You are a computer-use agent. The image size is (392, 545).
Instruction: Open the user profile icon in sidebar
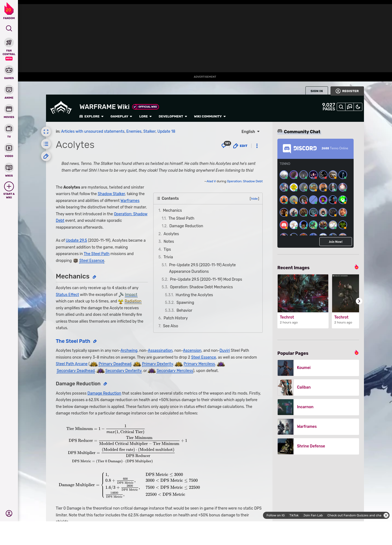point(9,513)
